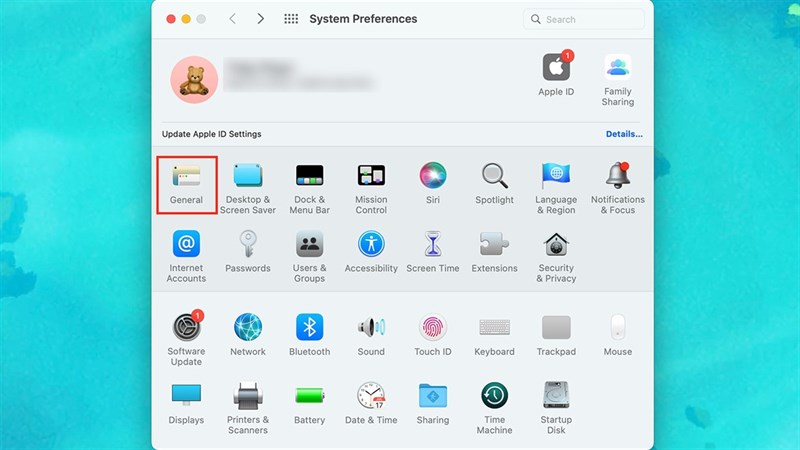Open Startup Disk preferences
Viewport: 800px width, 450px height.
coord(556,408)
